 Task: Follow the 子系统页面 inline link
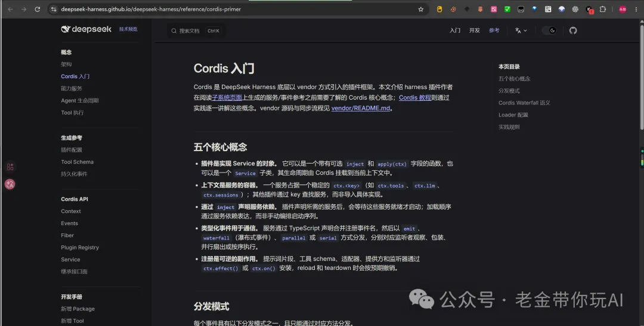point(227,98)
